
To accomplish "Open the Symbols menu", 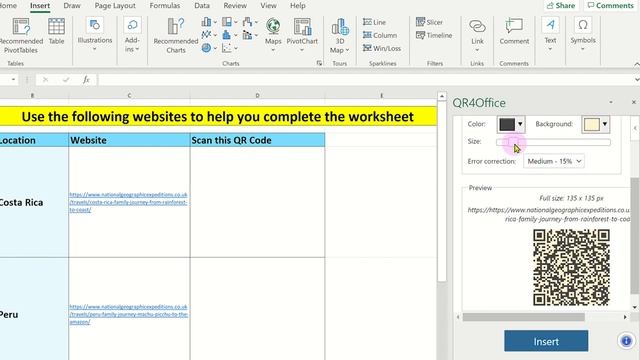I will point(583,35).
